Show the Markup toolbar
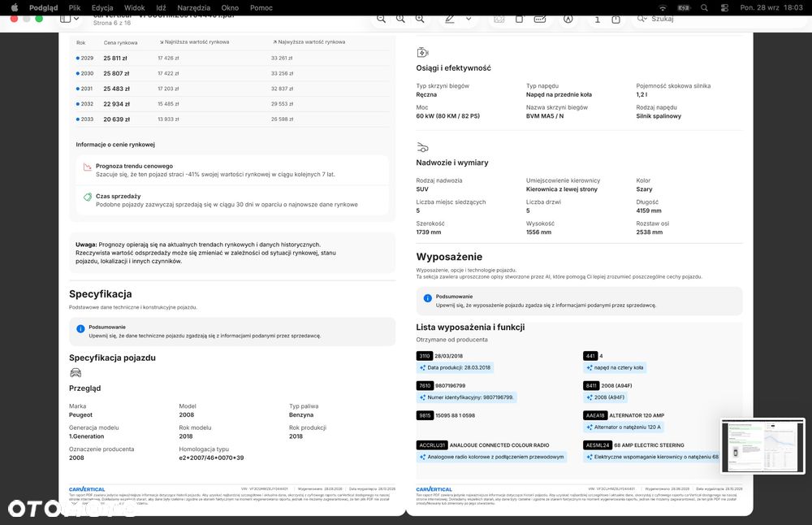812x525 pixels. (568, 20)
